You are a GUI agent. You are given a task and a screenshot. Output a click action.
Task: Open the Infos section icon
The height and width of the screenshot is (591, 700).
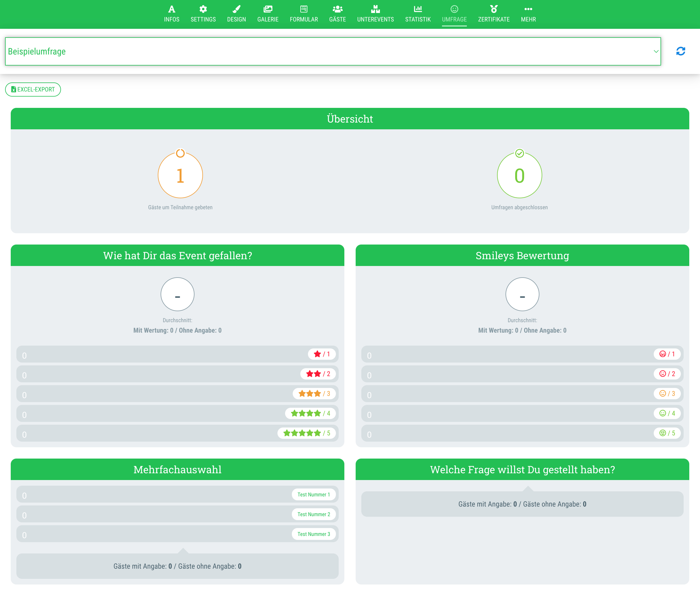click(x=172, y=9)
